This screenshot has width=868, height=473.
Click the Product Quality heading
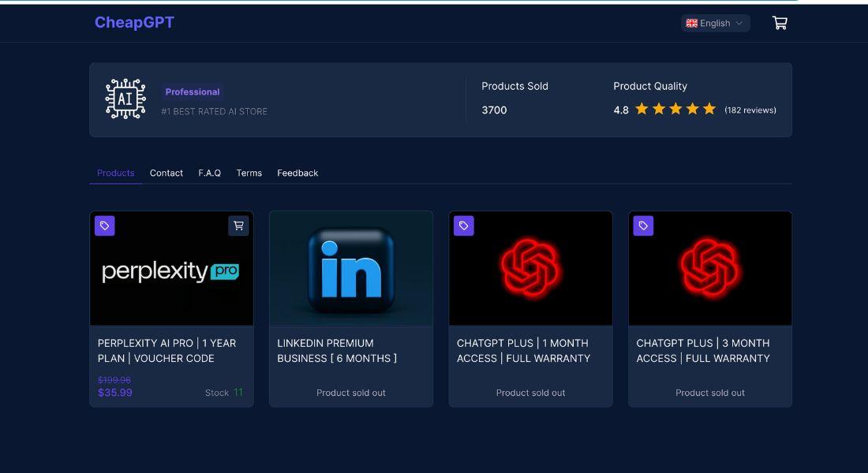point(650,86)
